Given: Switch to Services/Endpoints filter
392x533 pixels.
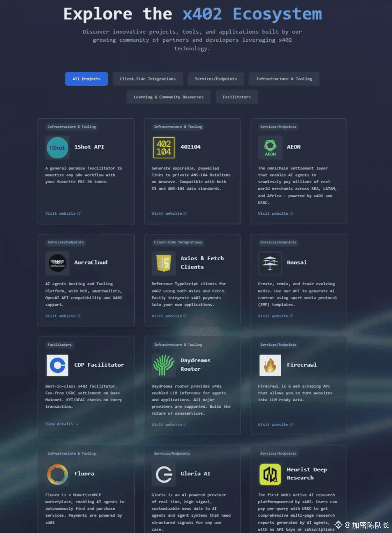Looking at the screenshot, I should (x=216, y=79).
